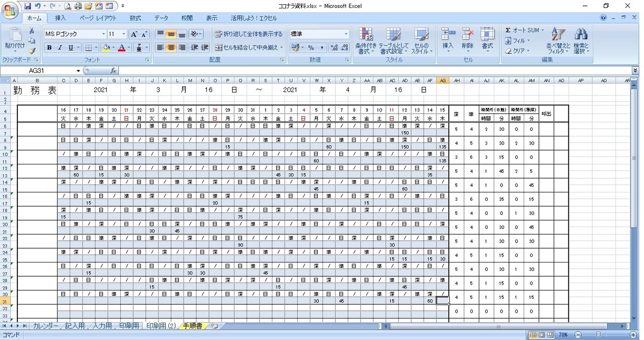Center text horizontally
644x340 pixels.
pos(171,47)
